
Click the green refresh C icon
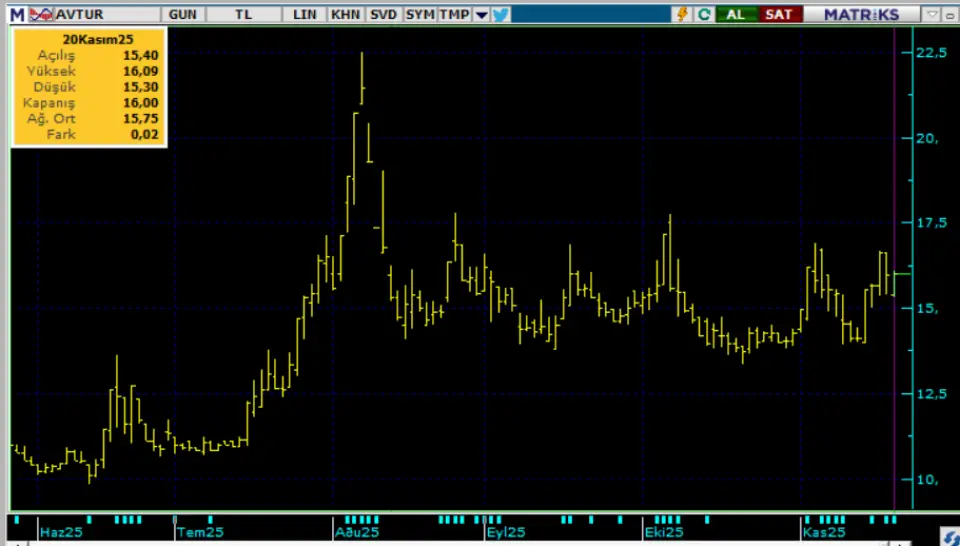pyautogui.click(x=705, y=14)
